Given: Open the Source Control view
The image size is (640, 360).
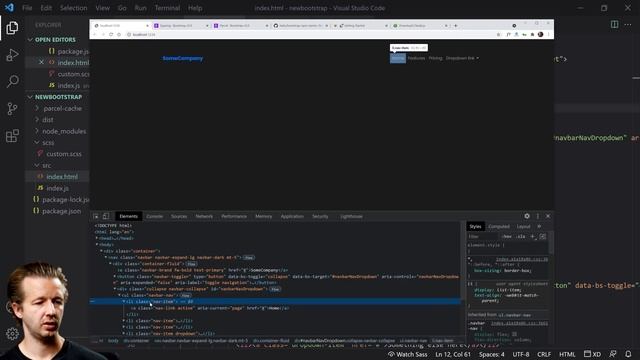Looking at the screenshot, I should tap(12, 109).
